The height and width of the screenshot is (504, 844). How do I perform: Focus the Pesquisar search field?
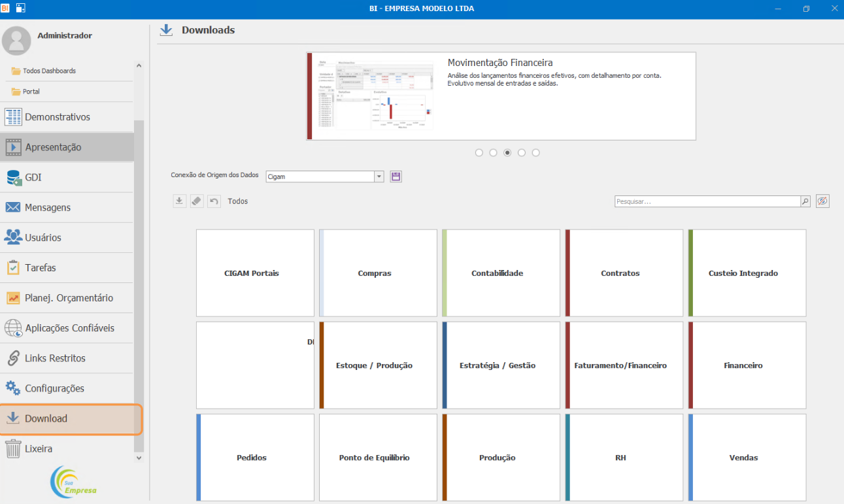(707, 202)
